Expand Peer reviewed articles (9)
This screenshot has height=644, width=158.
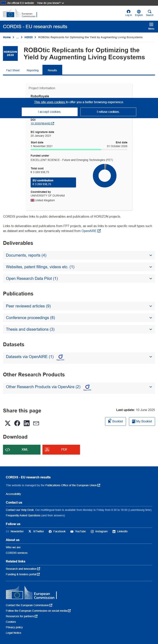[79, 306]
